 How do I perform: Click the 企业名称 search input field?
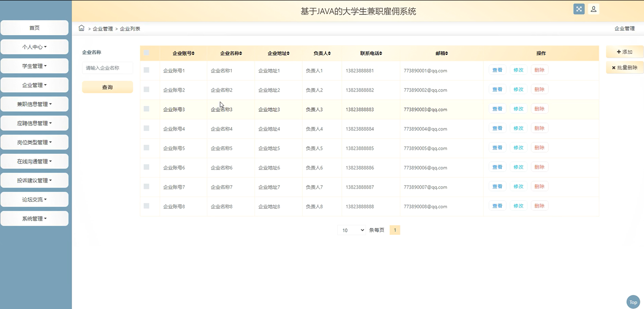click(x=108, y=68)
